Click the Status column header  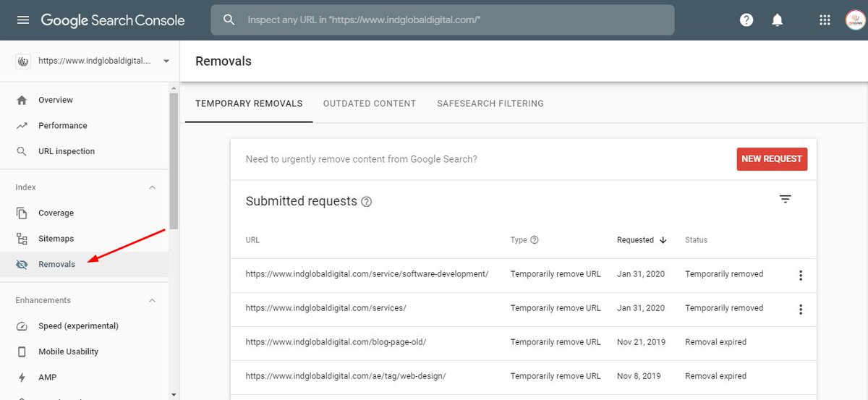696,240
